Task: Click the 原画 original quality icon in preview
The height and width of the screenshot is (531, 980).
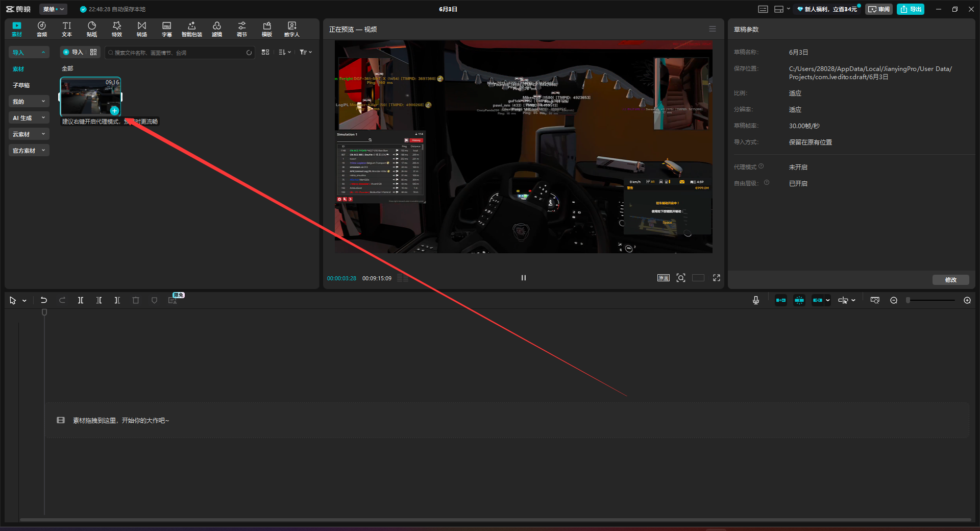Action: (663, 278)
